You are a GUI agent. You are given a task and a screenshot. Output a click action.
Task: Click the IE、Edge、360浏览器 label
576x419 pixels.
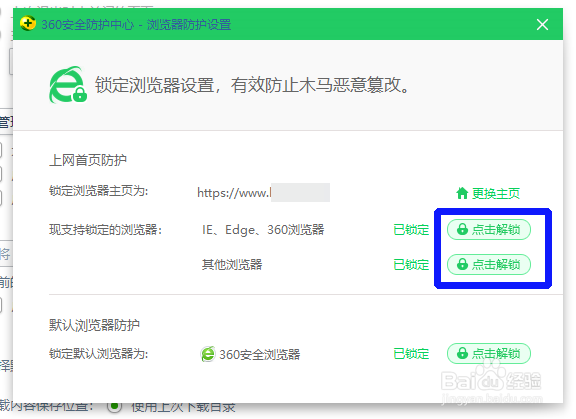tap(263, 230)
